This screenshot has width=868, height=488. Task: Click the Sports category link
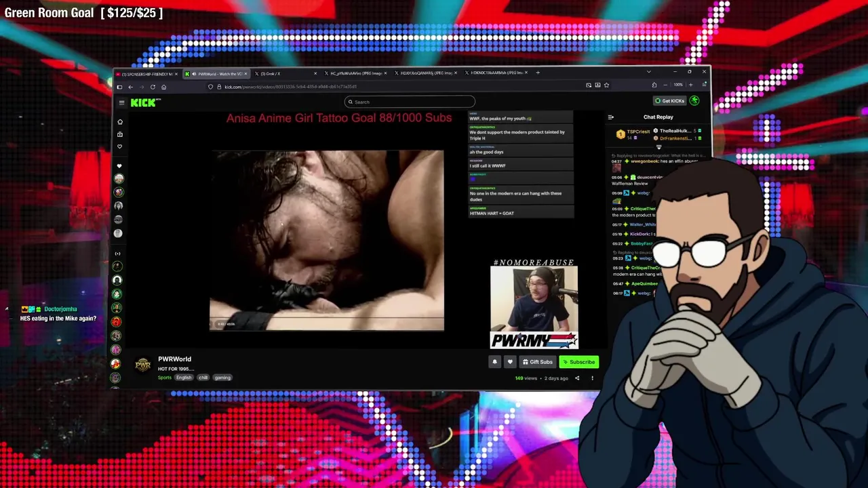click(x=165, y=378)
